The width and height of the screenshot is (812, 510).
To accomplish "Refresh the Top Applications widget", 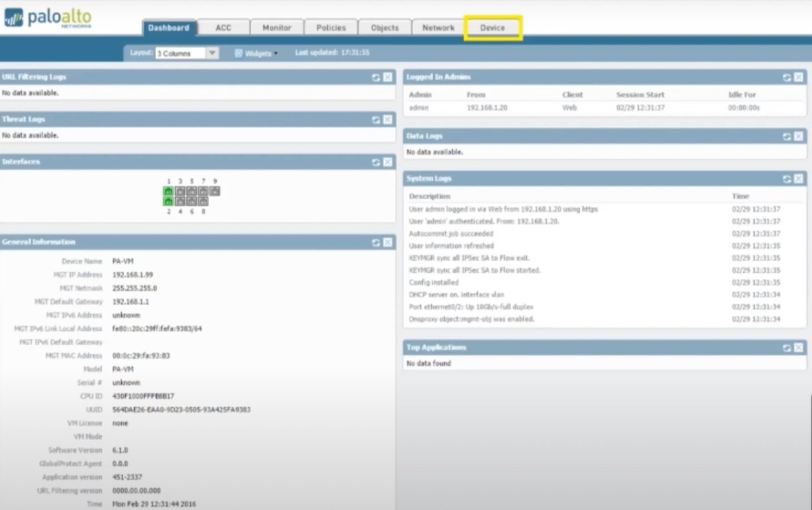I will (x=787, y=348).
